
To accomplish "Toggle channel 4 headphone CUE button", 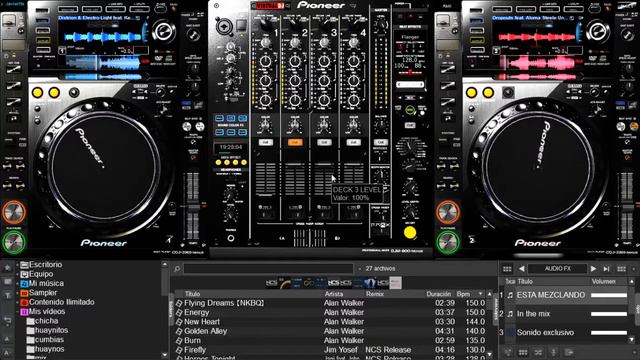I will pos(353,142).
